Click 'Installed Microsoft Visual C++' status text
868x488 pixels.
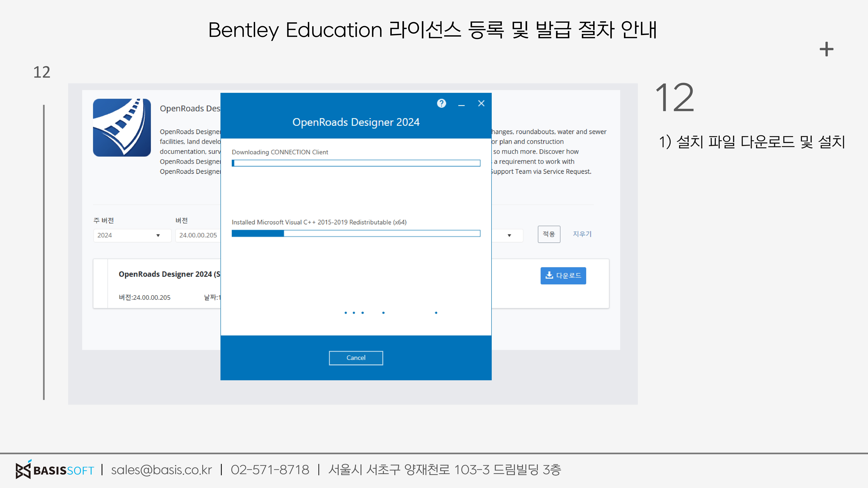click(319, 222)
